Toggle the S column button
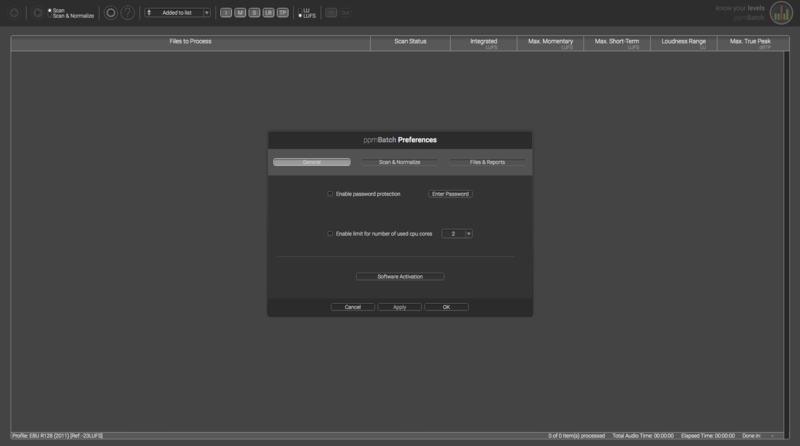The image size is (800, 446). 254,12
